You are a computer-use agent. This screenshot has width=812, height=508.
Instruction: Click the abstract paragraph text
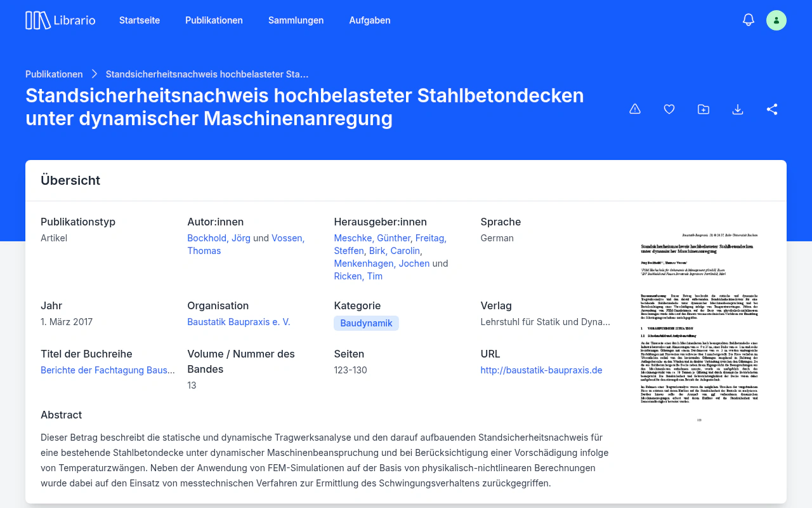[324, 460]
